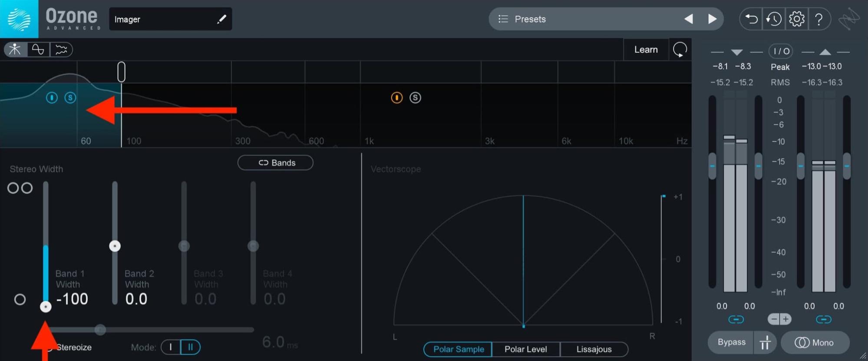Select the first spectrum view mode icon
The height and width of the screenshot is (361, 868).
pyautogui.click(x=15, y=50)
